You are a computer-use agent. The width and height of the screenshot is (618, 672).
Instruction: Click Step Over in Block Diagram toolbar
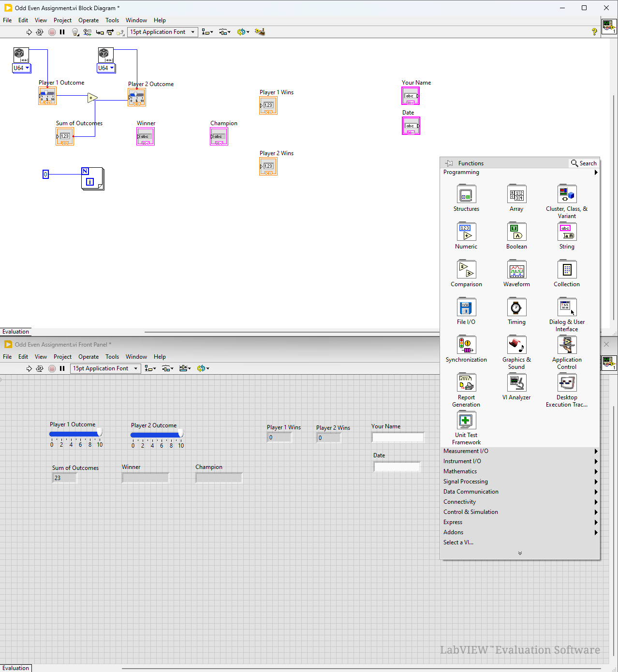click(110, 32)
